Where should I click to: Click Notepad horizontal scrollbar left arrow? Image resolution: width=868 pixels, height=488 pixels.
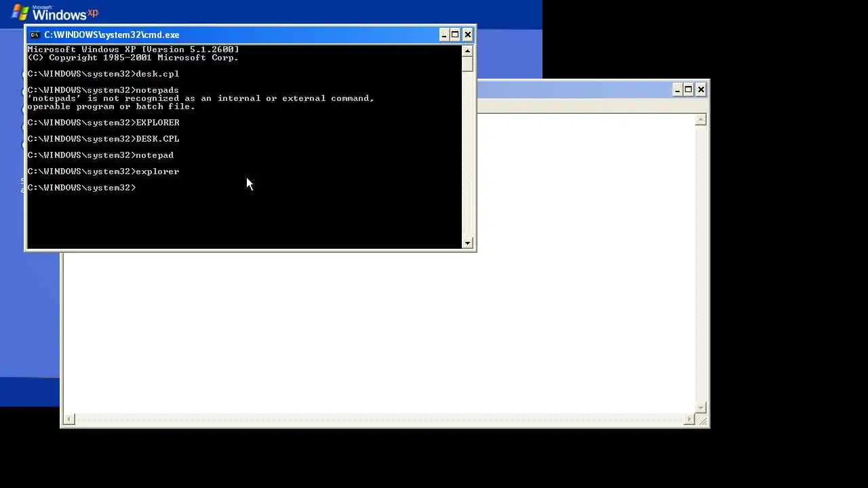pos(68,419)
